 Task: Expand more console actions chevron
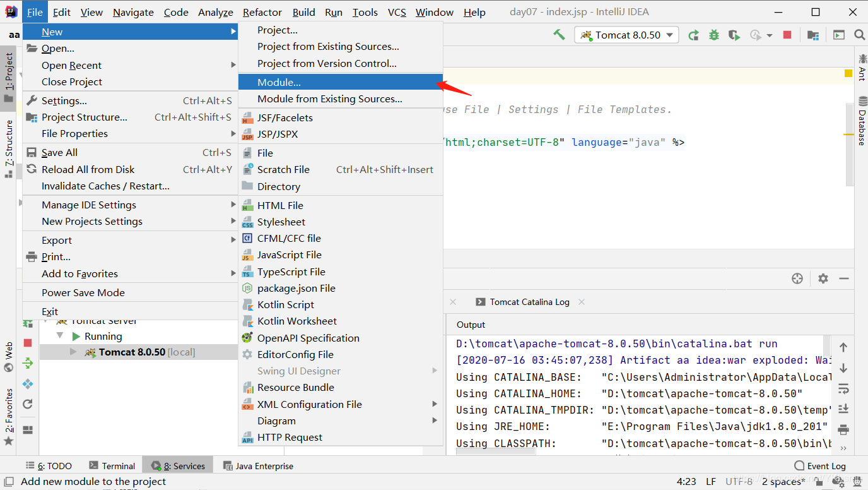pos(843,449)
